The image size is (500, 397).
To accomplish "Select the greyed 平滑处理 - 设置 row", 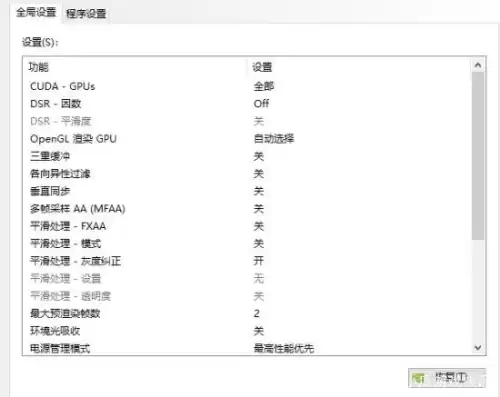I will 247,278.
